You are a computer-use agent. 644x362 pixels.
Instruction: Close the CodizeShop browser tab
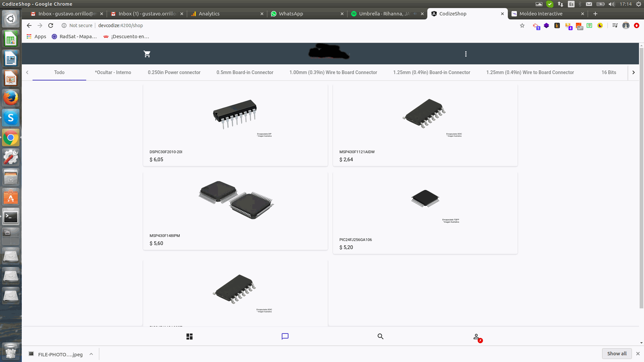[502, 14]
